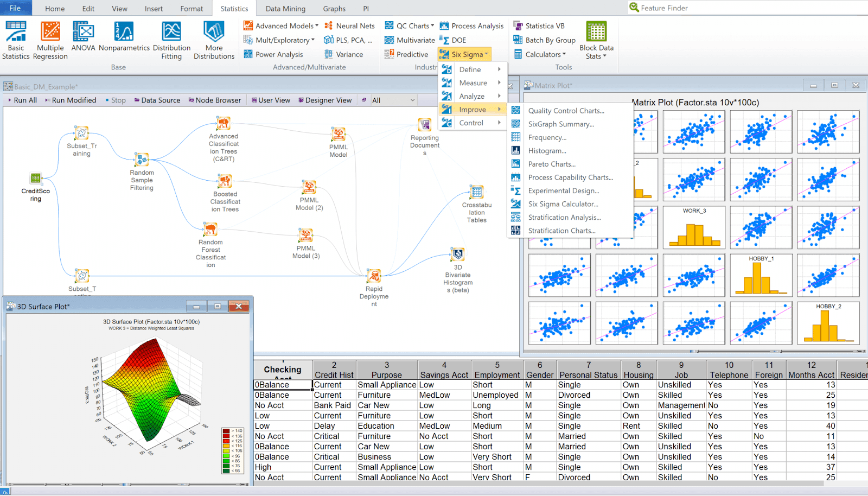Type in the Feature Finder search box
Screen dimensions: 868x496
click(x=705, y=8)
